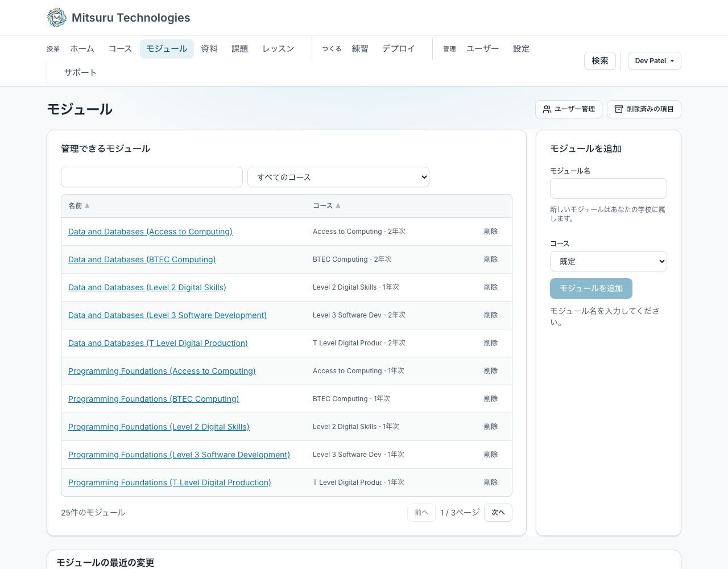
Task: Go to サポート nav item
Action: click(x=81, y=73)
